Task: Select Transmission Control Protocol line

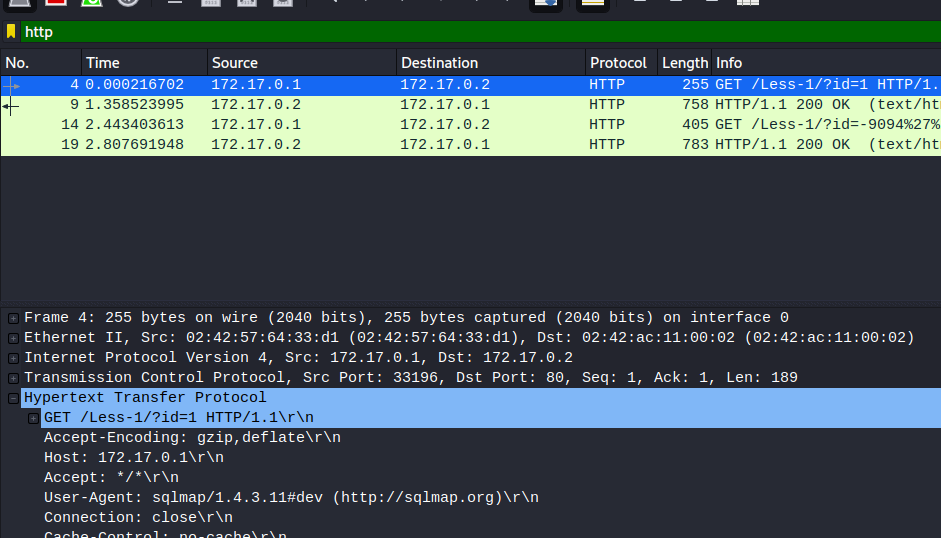Action: click(411, 378)
